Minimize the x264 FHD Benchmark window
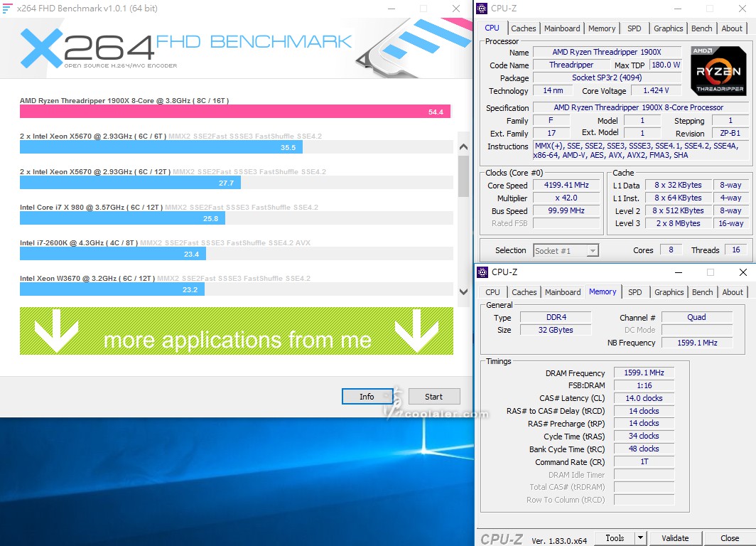This screenshot has height=546, width=756. click(391, 9)
